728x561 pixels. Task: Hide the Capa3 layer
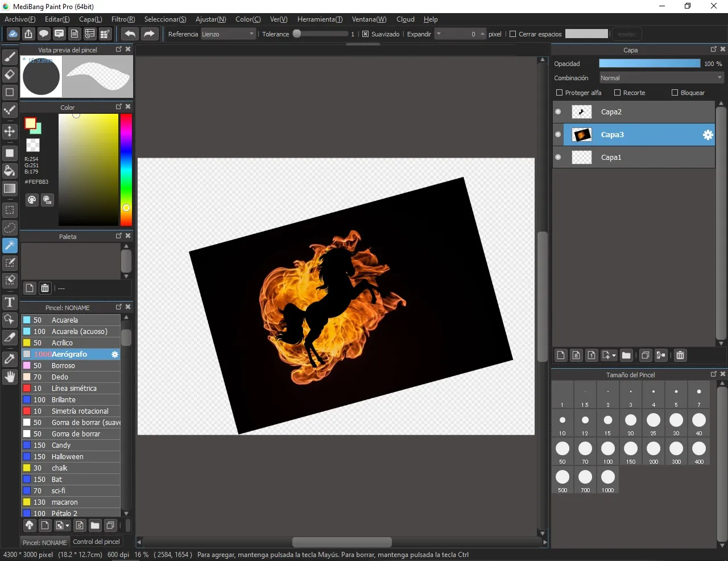click(558, 135)
